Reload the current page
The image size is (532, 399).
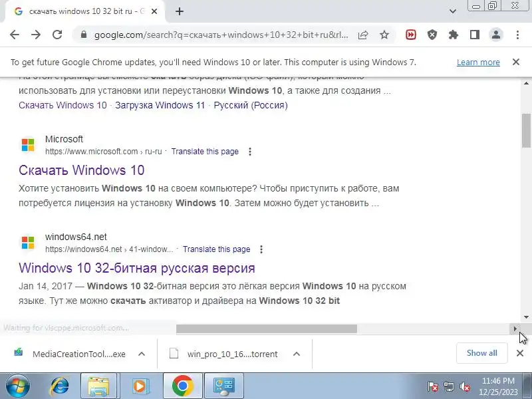tap(57, 35)
